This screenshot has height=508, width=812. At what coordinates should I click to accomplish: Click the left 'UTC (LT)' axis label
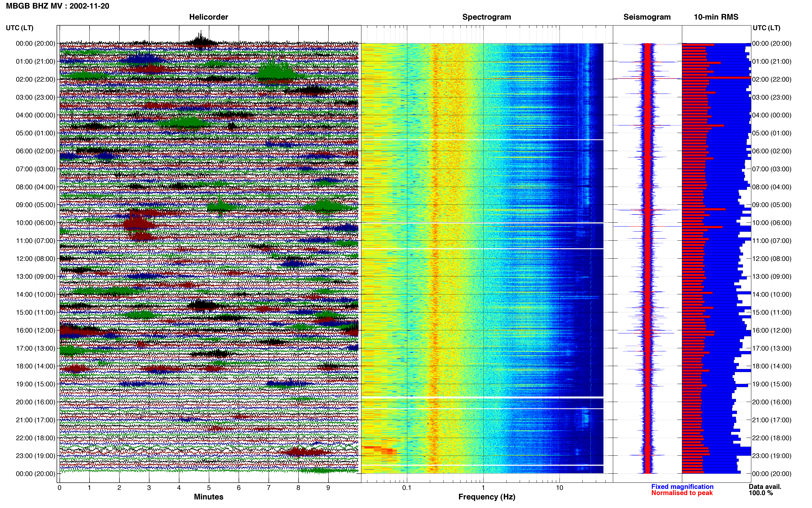pyautogui.click(x=20, y=28)
